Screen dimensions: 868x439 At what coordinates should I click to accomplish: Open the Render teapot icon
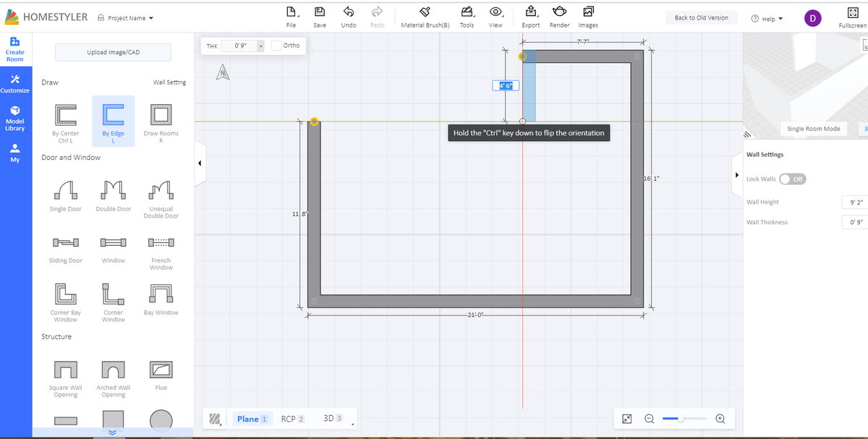559,12
